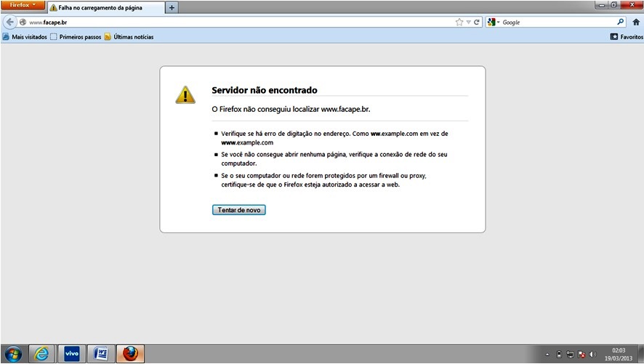Image resolution: width=644 pixels, height=364 pixels.
Task: Open the Vivo app in taskbar
Action: tap(72, 354)
